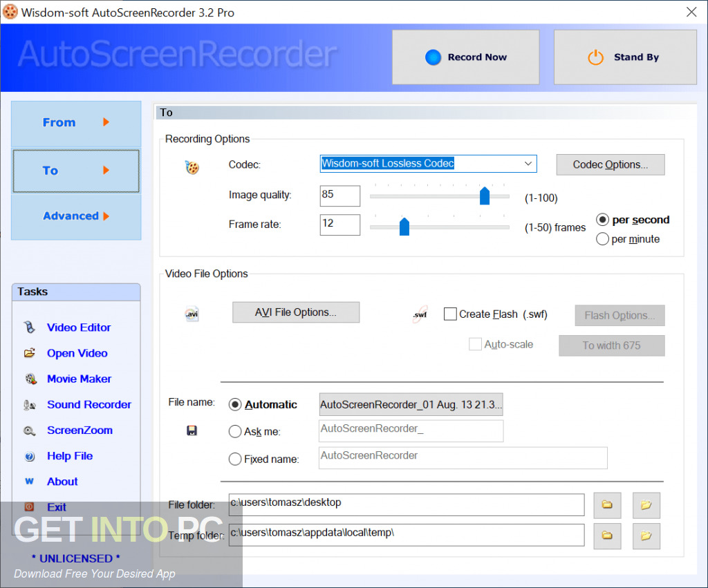Open the Sound Recorder task
The height and width of the screenshot is (588, 708).
pyautogui.click(x=89, y=405)
